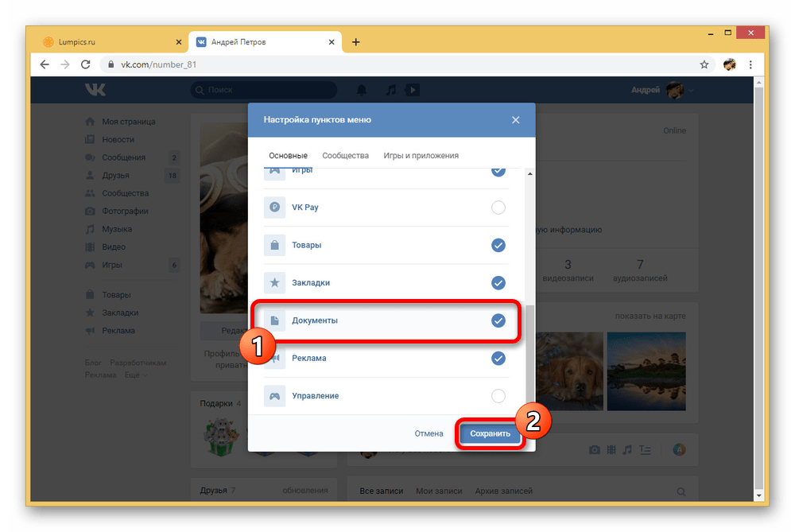Close the menu settings dialog
This screenshot has height=532, width=795.
(516, 120)
